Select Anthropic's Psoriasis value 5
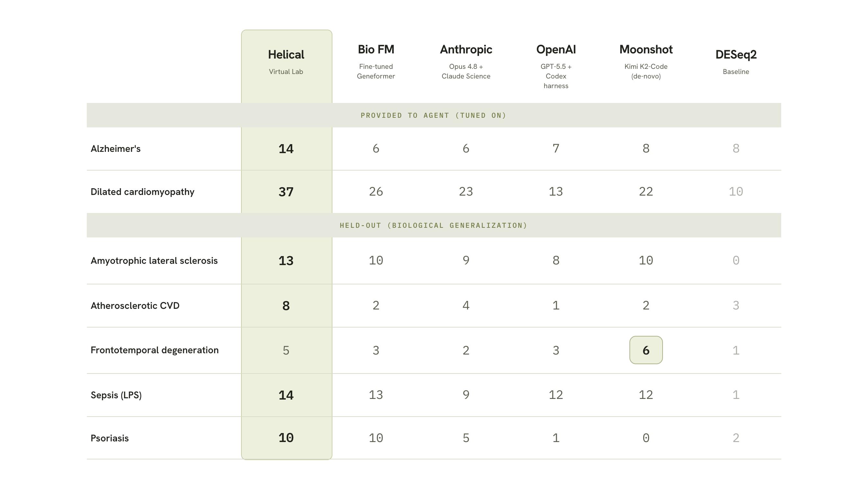 [x=466, y=438]
